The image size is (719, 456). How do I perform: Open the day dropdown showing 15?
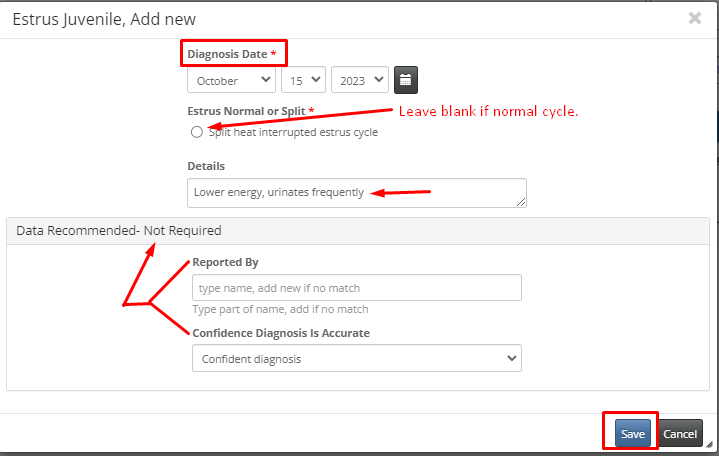[x=304, y=80]
